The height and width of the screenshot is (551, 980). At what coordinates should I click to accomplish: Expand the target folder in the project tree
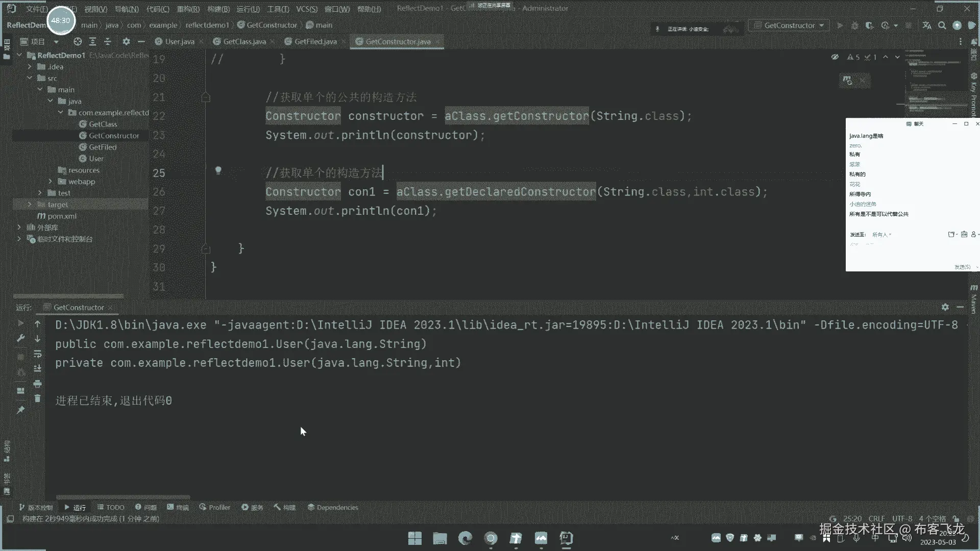point(30,205)
